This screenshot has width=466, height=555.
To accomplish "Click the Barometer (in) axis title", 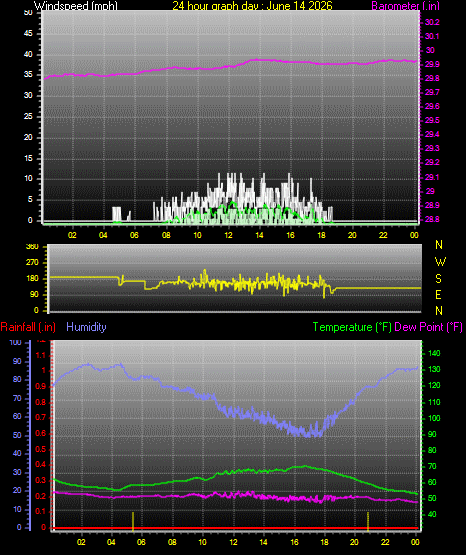I will pos(405,6).
